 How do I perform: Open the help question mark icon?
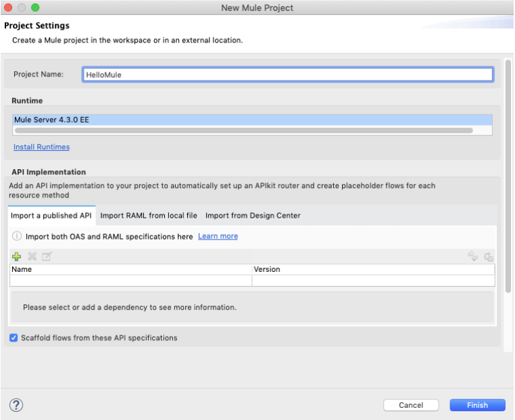[x=16, y=405]
